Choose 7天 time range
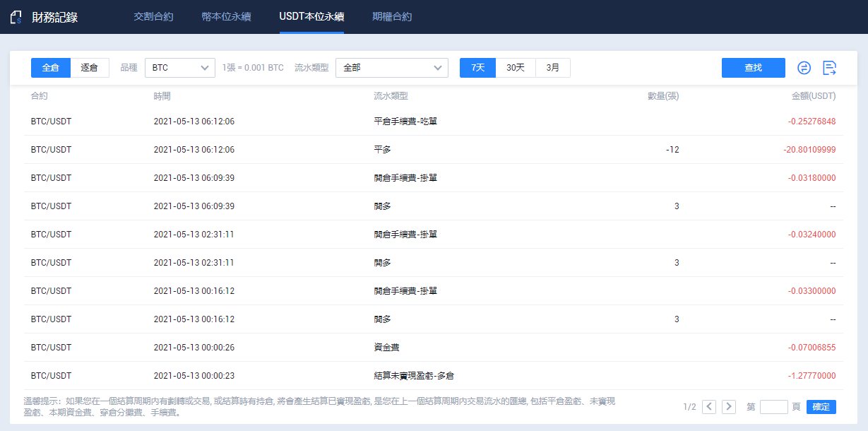 point(478,68)
